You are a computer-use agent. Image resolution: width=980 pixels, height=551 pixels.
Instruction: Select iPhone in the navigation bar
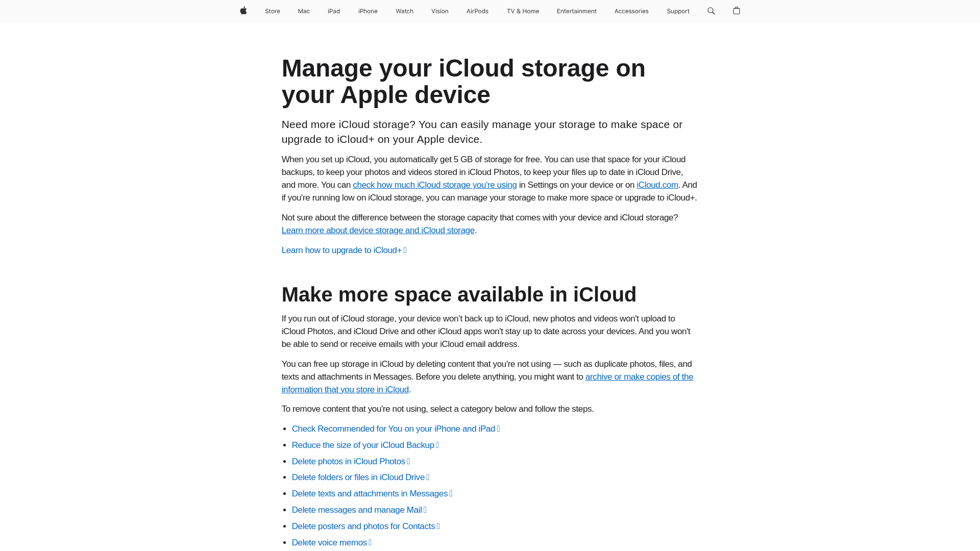click(x=367, y=11)
